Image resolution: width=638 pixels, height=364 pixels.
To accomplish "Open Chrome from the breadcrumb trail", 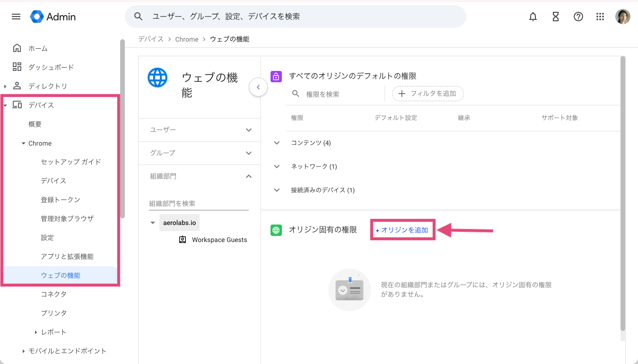I will tap(187, 39).
